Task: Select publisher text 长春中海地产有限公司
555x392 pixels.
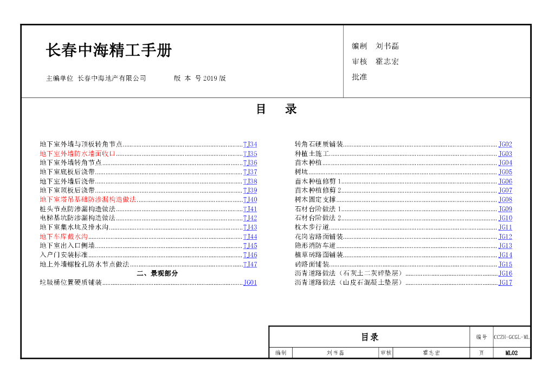Action: [112, 79]
